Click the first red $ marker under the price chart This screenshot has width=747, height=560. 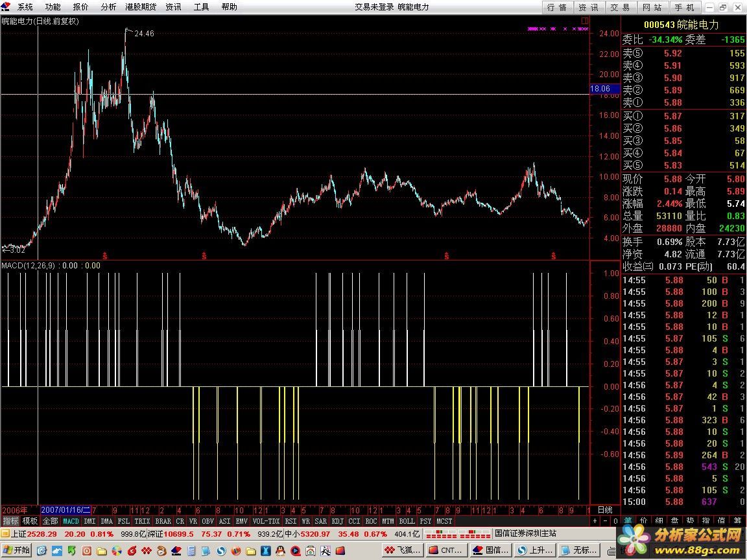pos(105,256)
